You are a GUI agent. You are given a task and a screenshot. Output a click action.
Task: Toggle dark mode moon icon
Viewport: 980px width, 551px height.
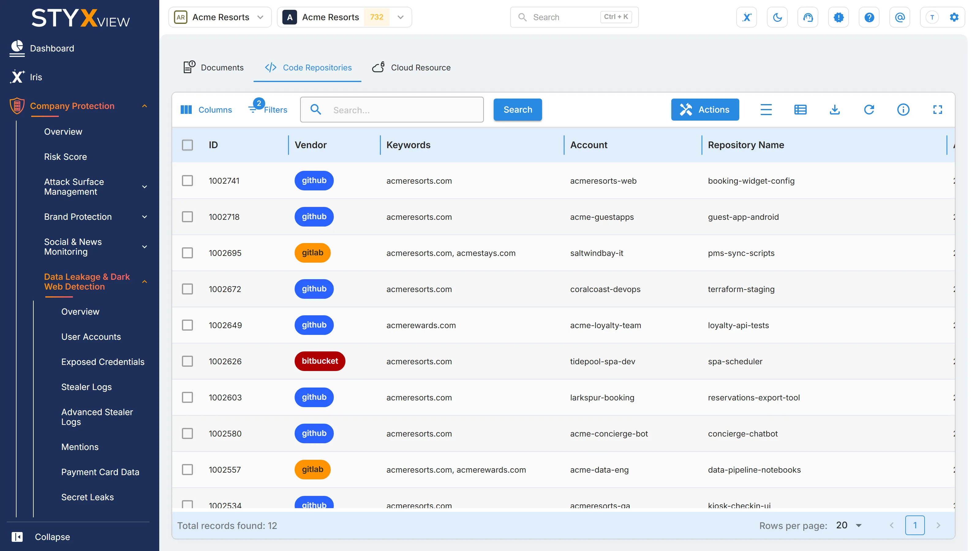(777, 17)
